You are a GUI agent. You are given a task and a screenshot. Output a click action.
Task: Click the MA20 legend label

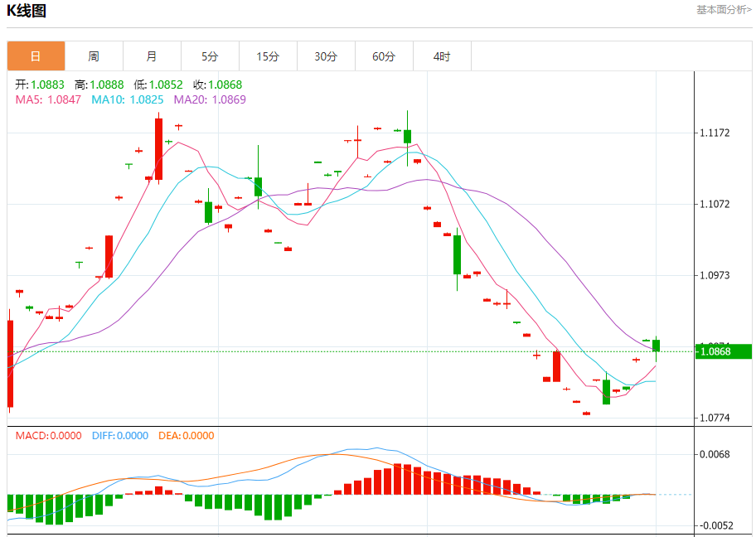pyautogui.click(x=210, y=99)
